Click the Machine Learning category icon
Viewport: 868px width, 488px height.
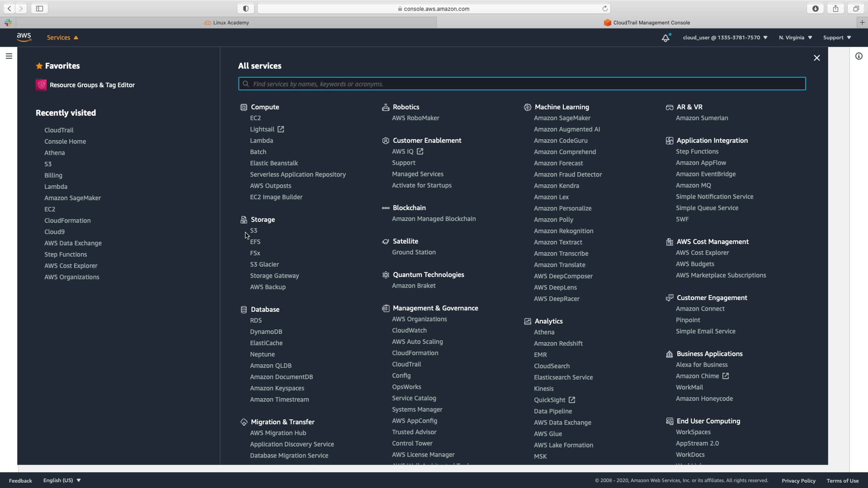pyautogui.click(x=527, y=107)
